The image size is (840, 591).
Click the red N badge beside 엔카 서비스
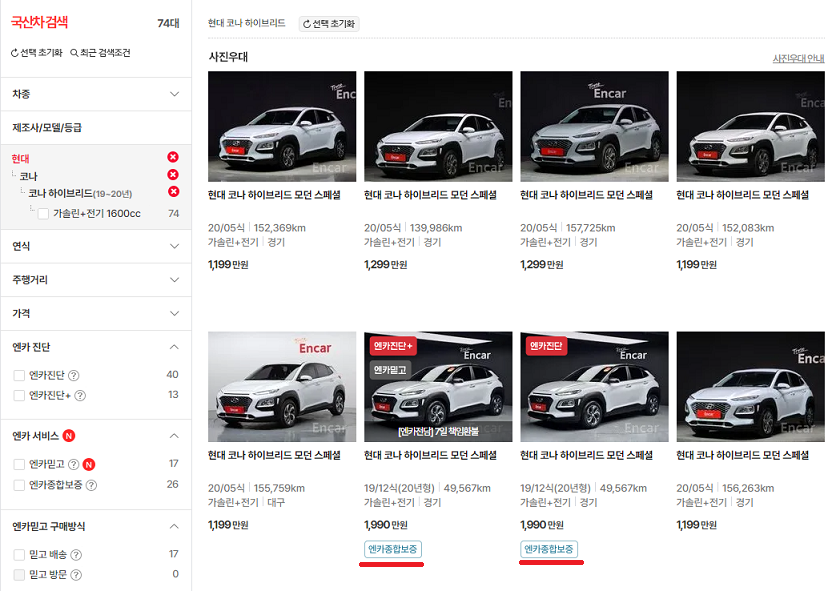coord(69,436)
